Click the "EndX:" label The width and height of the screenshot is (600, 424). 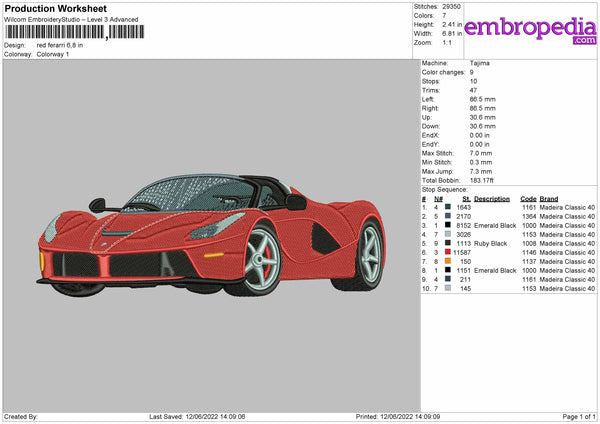tap(430, 135)
